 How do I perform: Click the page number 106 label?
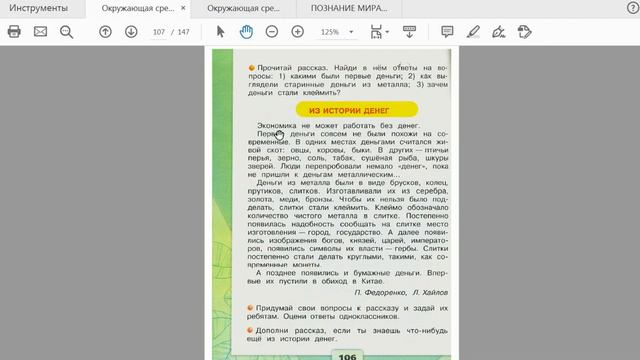pyautogui.click(x=347, y=356)
